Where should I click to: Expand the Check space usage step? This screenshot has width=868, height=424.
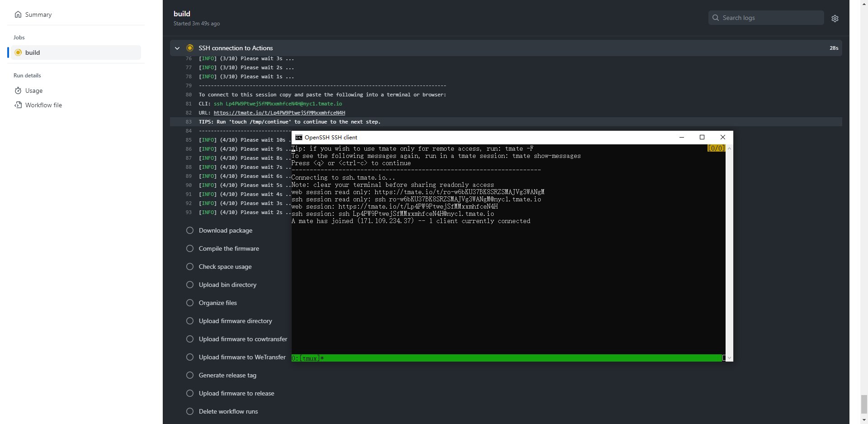point(225,267)
